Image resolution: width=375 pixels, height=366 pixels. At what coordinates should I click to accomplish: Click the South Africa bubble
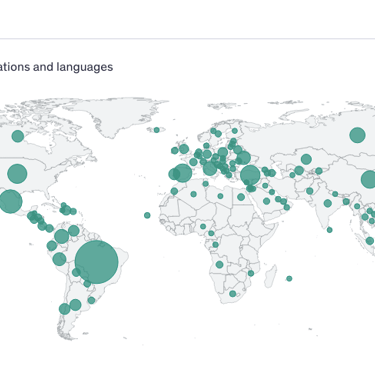click(233, 294)
